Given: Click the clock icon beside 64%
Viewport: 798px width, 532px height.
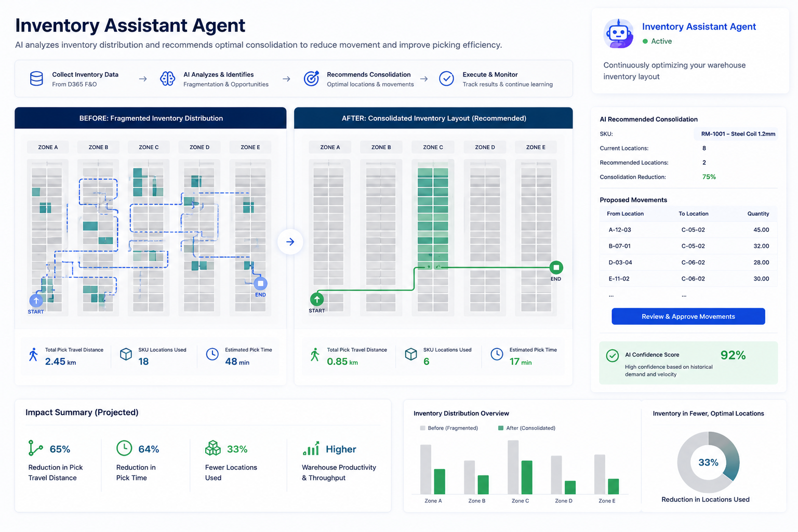Looking at the screenshot, I should tap(124, 448).
